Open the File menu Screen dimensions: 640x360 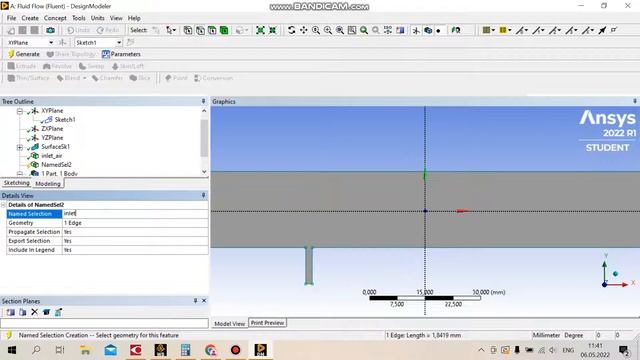point(11,18)
